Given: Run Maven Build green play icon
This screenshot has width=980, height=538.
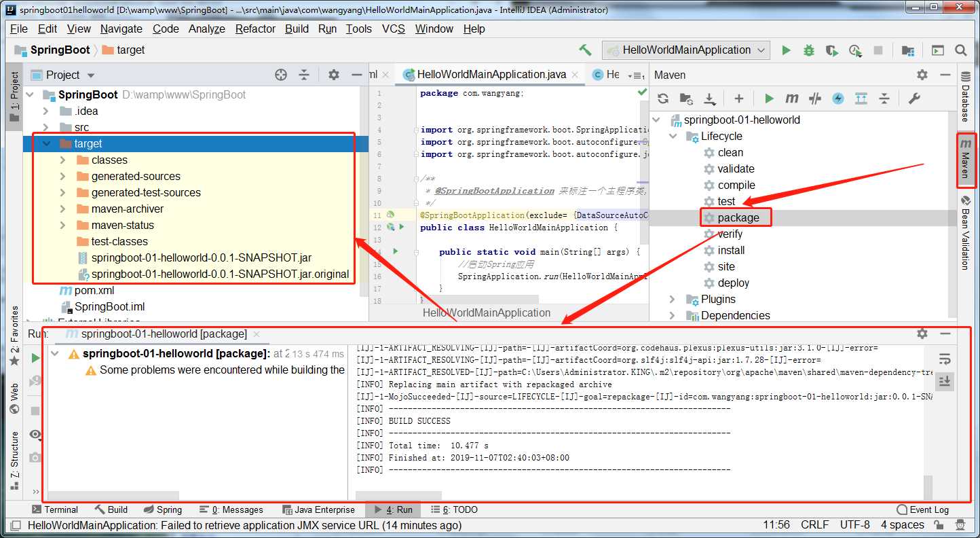Looking at the screenshot, I should [769, 98].
